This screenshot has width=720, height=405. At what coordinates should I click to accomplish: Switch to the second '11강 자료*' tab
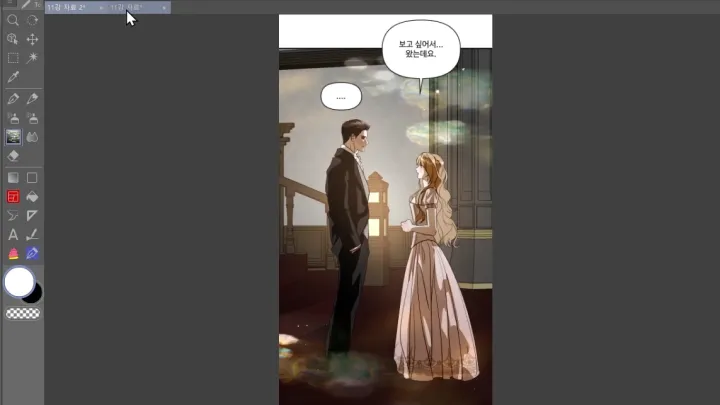[126, 7]
